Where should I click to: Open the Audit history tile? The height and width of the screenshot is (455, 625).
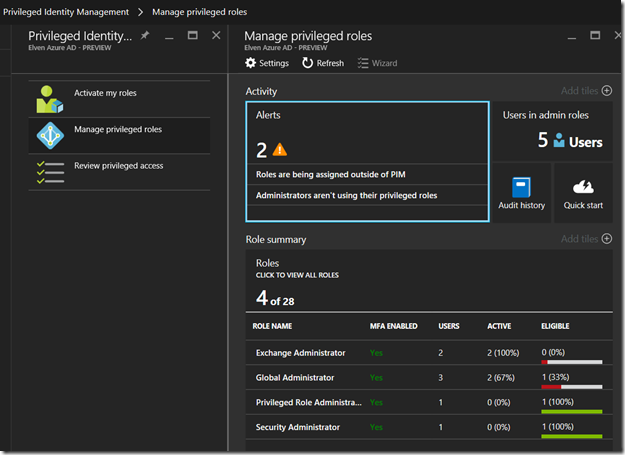[521, 193]
